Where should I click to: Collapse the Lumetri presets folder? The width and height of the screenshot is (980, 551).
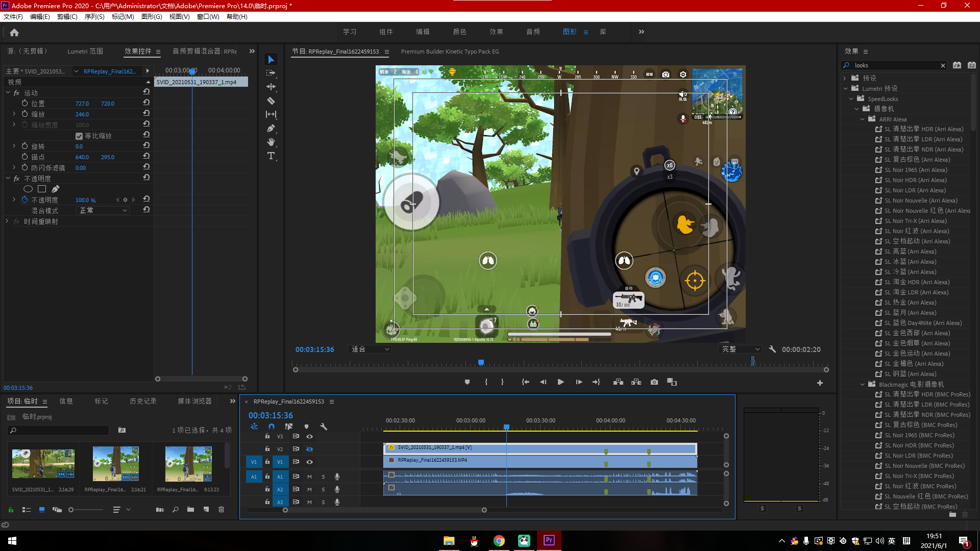point(846,89)
